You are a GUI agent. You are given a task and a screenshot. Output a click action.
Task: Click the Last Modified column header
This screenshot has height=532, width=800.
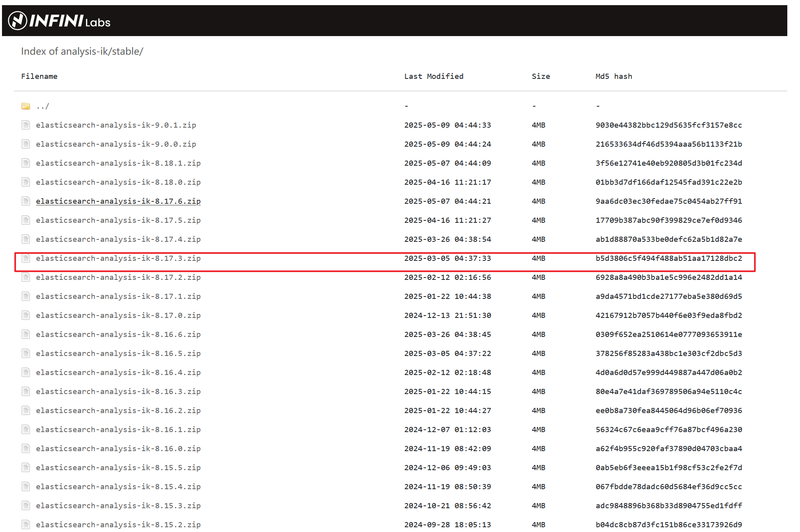[x=434, y=77]
